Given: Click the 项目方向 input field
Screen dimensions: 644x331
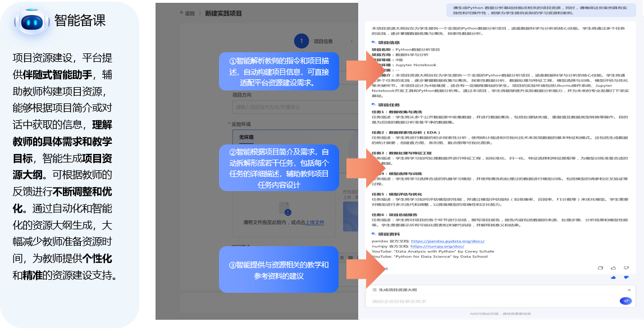Looking at the screenshot, I should 295,107.
